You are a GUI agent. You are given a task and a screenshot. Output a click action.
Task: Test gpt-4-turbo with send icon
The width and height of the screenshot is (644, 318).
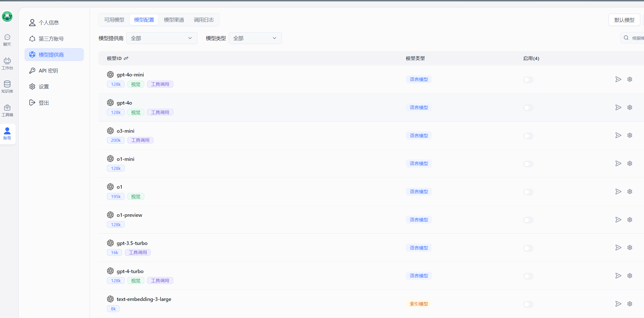(618, 276)
